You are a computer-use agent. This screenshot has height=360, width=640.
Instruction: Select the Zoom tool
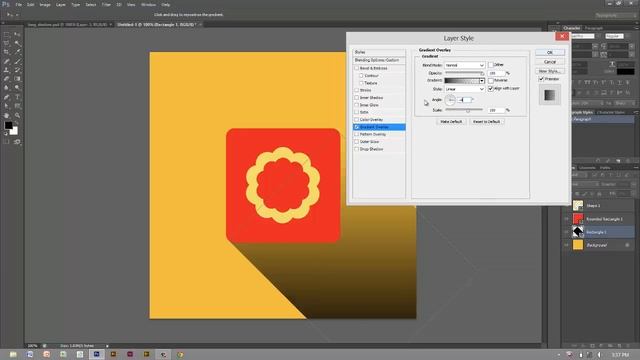17,116
